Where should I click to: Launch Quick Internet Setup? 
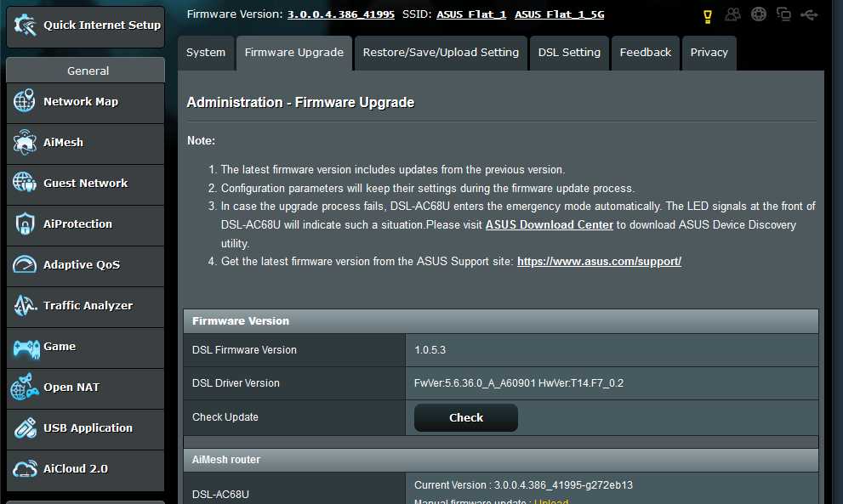pos(85,25)
